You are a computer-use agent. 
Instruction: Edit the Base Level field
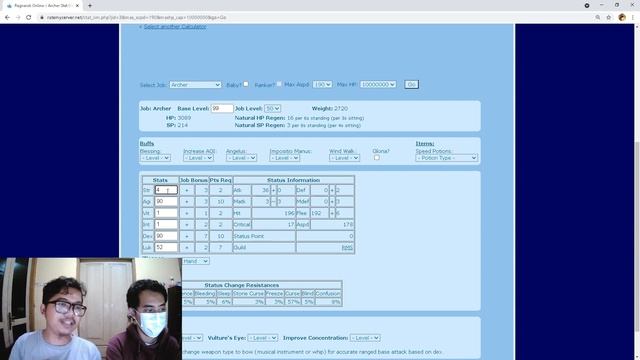[222, 109]
